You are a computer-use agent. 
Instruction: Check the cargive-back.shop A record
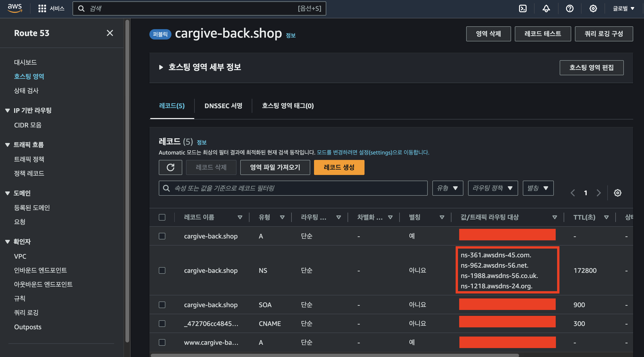point(162,236)
